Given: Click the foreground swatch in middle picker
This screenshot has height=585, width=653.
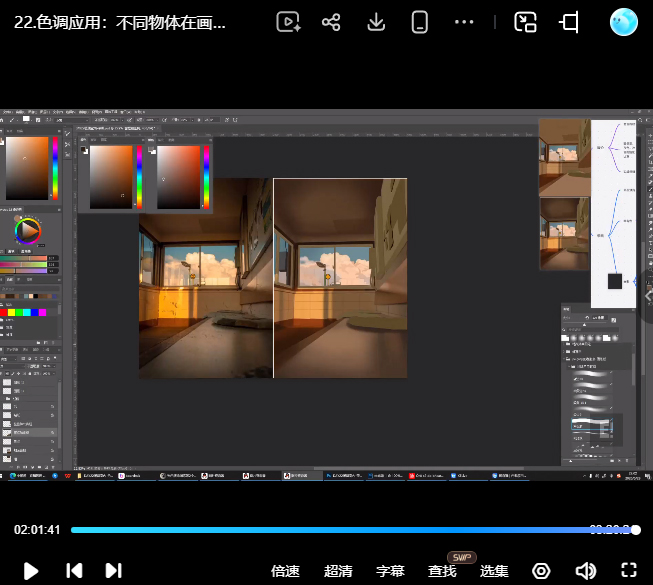Looking at the screenshot, I should coord(84,149).
